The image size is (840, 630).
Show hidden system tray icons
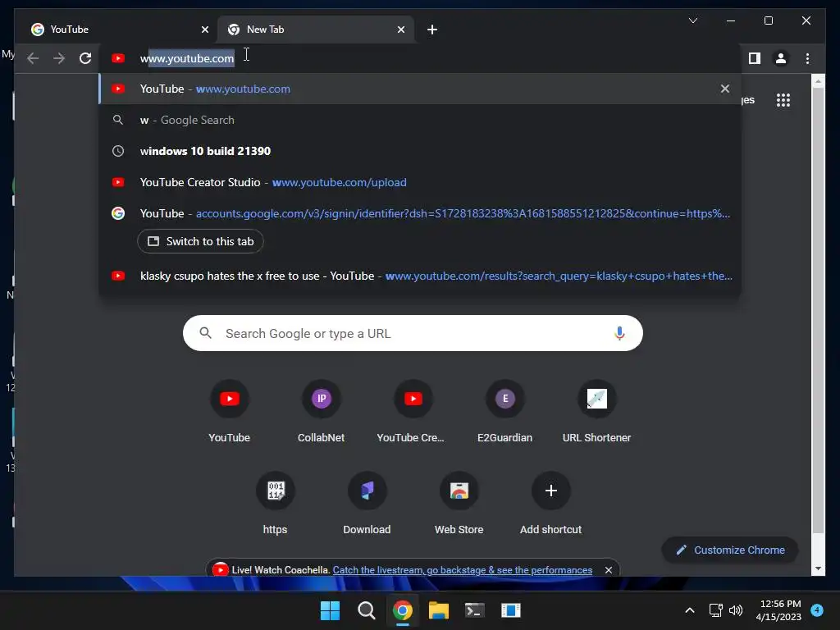tap(690, 610)
